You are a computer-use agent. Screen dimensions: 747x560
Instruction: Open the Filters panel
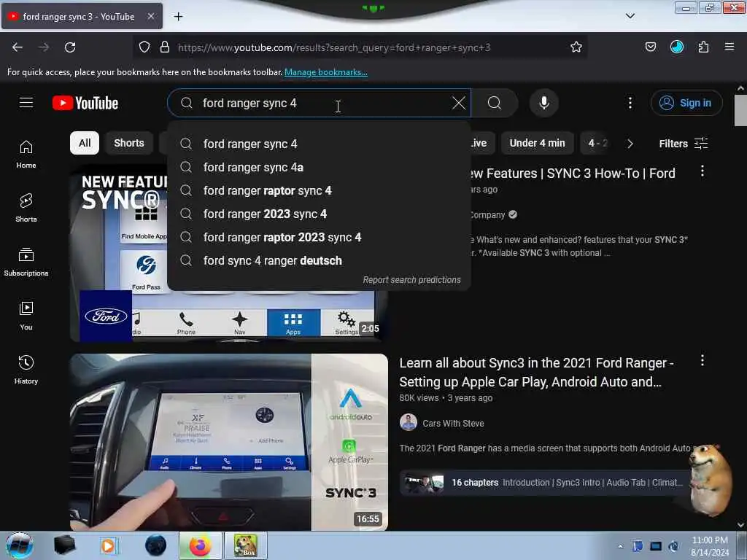[684, 144]
